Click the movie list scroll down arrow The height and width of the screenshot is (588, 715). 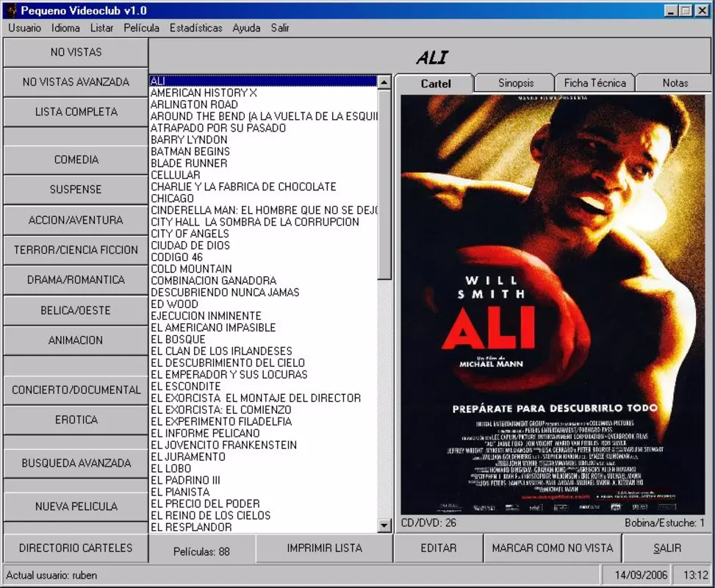384,526
